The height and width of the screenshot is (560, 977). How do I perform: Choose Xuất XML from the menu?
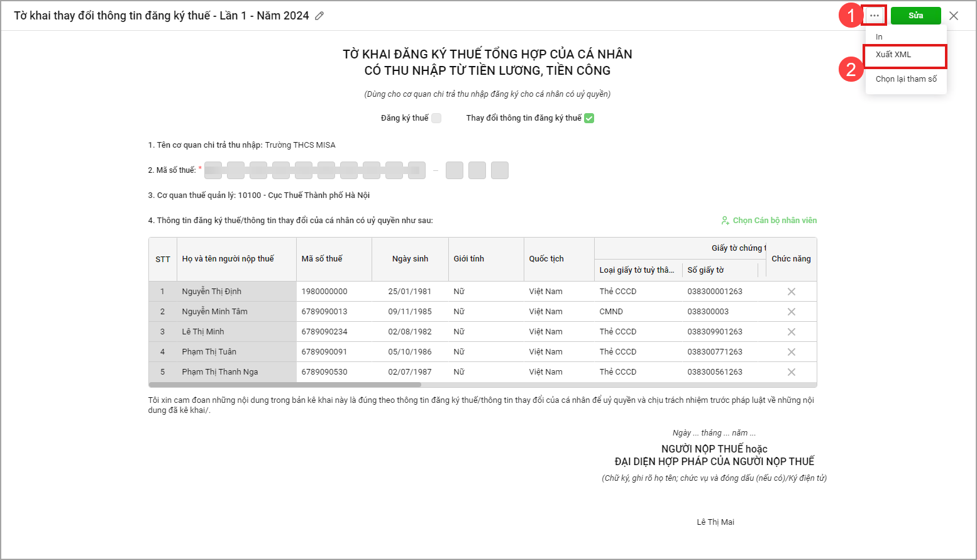pos(893,55)
